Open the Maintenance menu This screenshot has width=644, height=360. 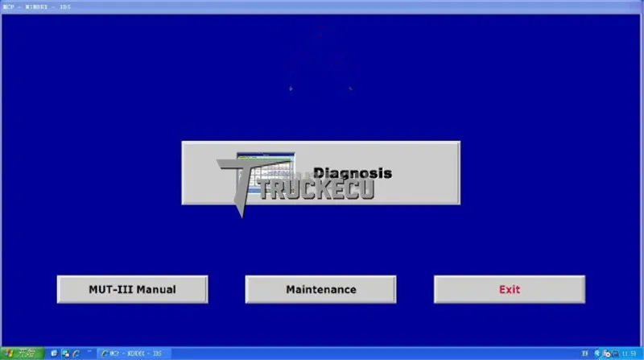(x=320, y=289)
